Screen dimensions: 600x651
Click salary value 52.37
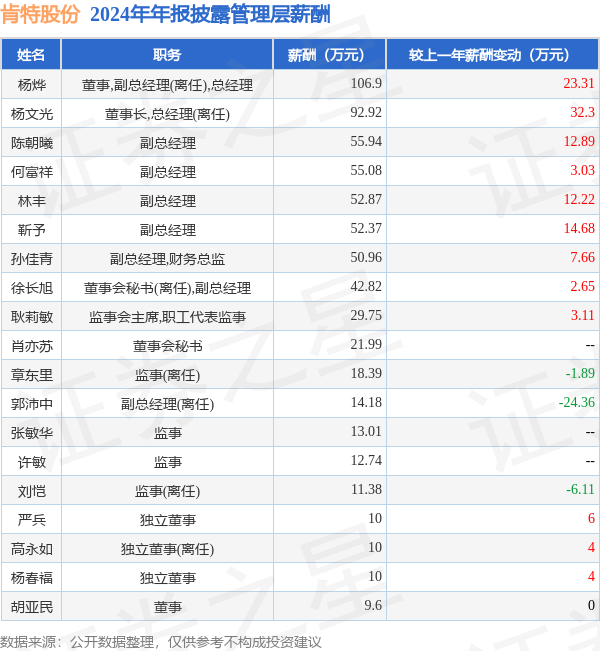(366, 229)
